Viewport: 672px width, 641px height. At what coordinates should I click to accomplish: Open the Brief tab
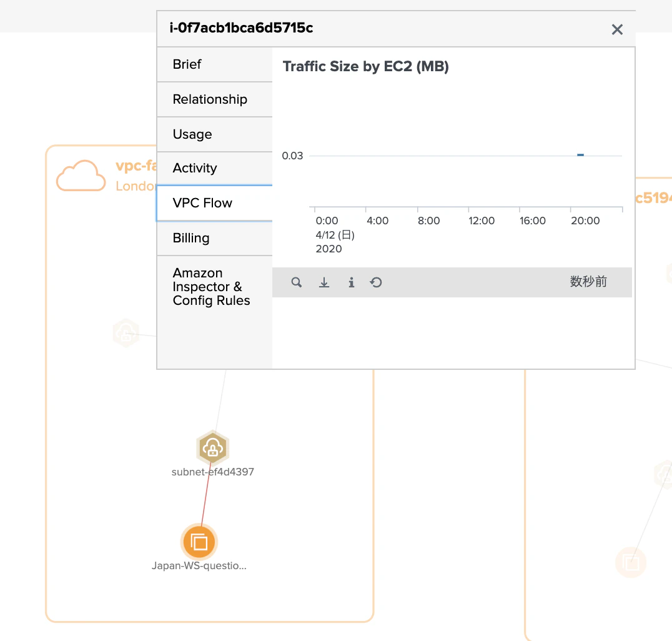pyautogui.click(x=215, y=64)
